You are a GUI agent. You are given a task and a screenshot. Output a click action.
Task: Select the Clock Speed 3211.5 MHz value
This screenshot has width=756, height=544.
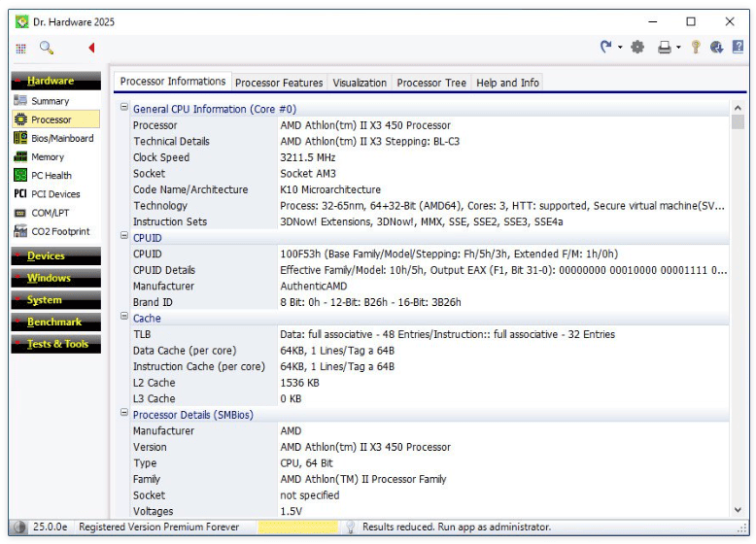point(308,157)
